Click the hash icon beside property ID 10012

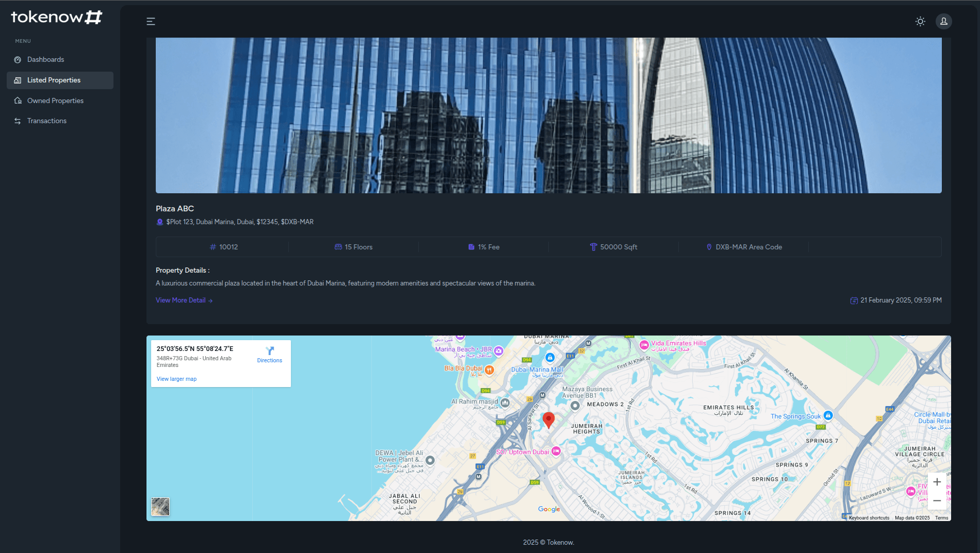pos(213,247)
